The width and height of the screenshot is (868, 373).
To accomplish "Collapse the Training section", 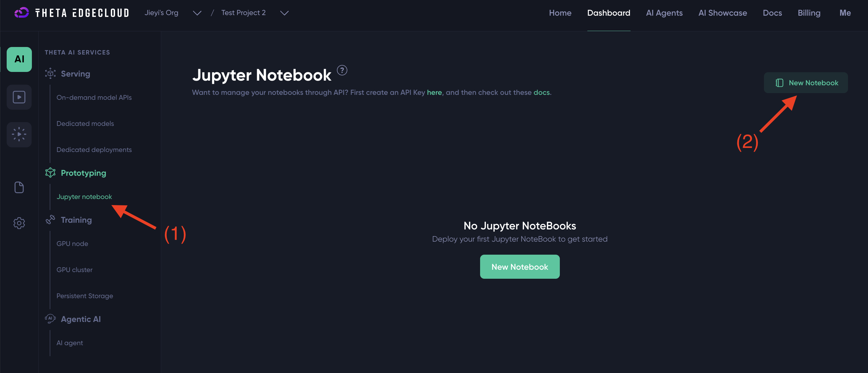I will pos(76,220).
